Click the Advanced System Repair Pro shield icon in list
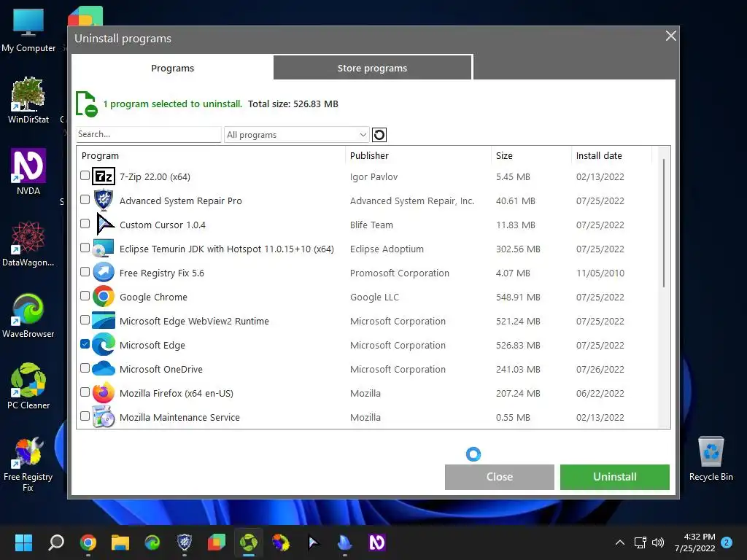The width and height of the screenshot is (747, 560). tap(104, 200)
